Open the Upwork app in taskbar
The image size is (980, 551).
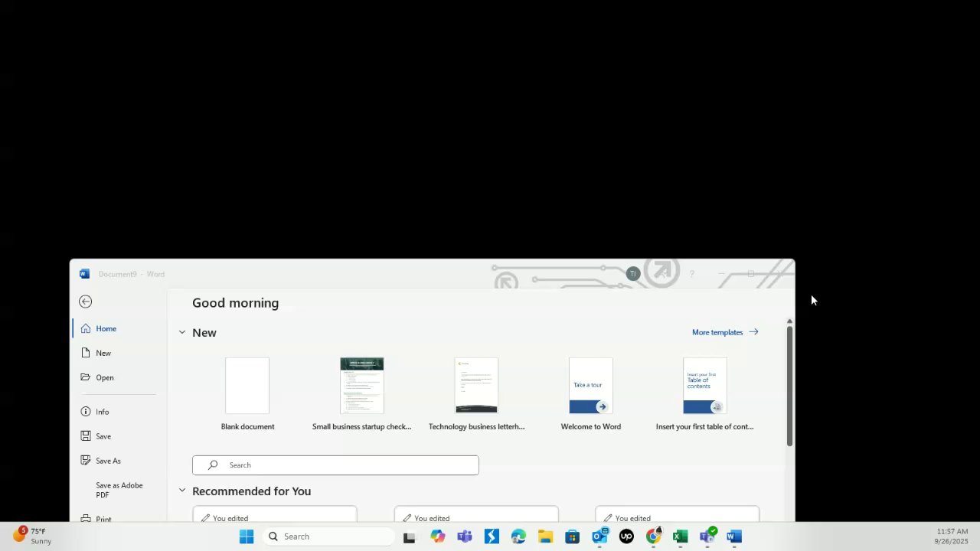coord(626,536)
